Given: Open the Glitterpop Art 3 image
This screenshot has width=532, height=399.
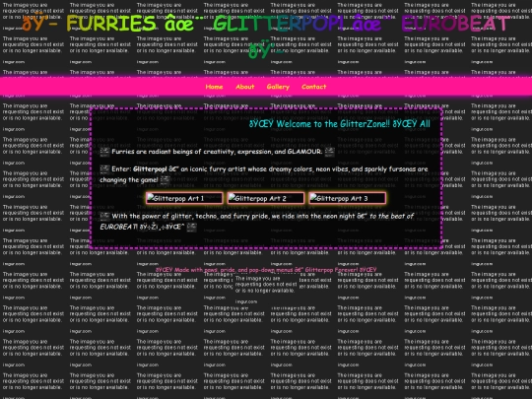Looking at the screenshot, I should 348,198.
